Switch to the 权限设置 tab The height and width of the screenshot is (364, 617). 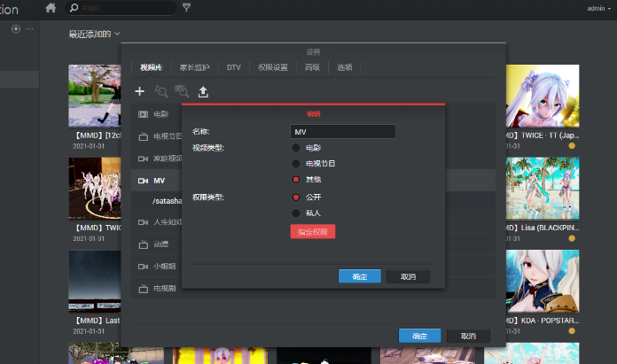(273, 67)
